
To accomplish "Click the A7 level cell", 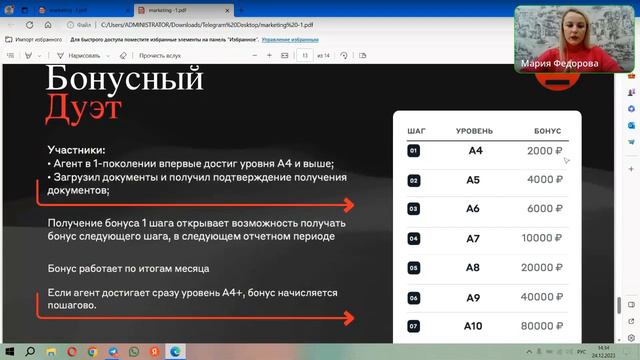I will 473,238.
